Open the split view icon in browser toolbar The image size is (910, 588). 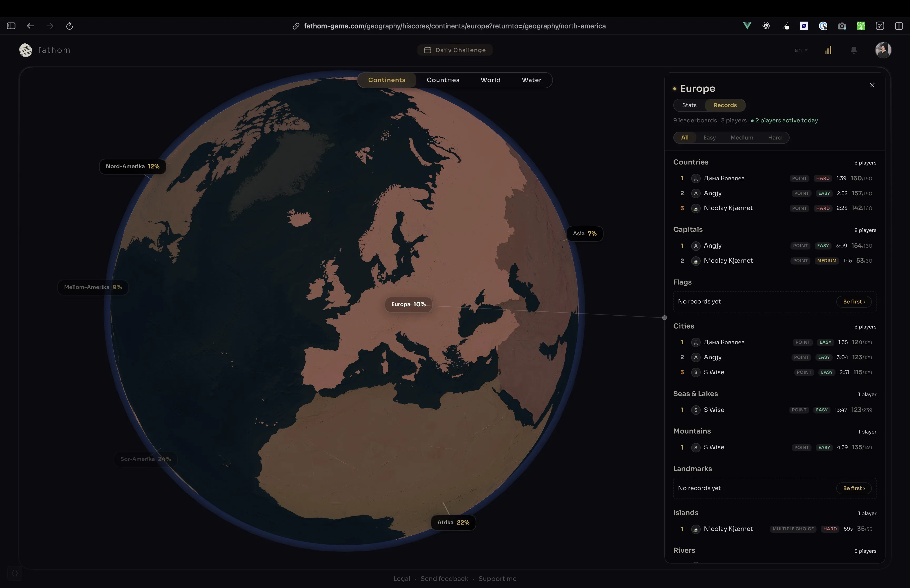899,26
